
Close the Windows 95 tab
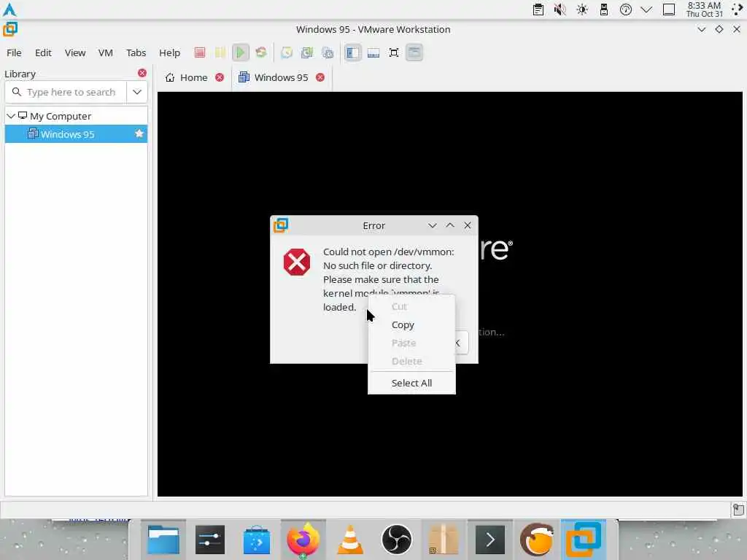tap(321, 77)
